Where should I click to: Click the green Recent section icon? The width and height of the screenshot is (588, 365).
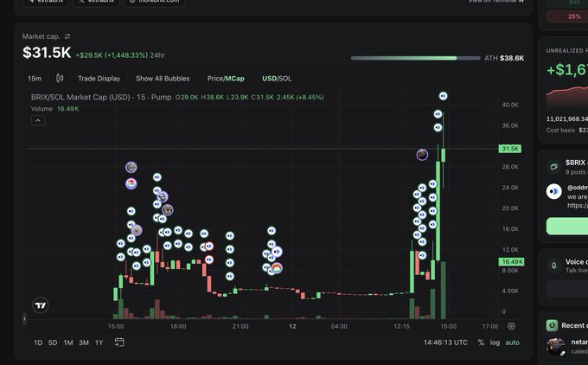click(552, 325)
